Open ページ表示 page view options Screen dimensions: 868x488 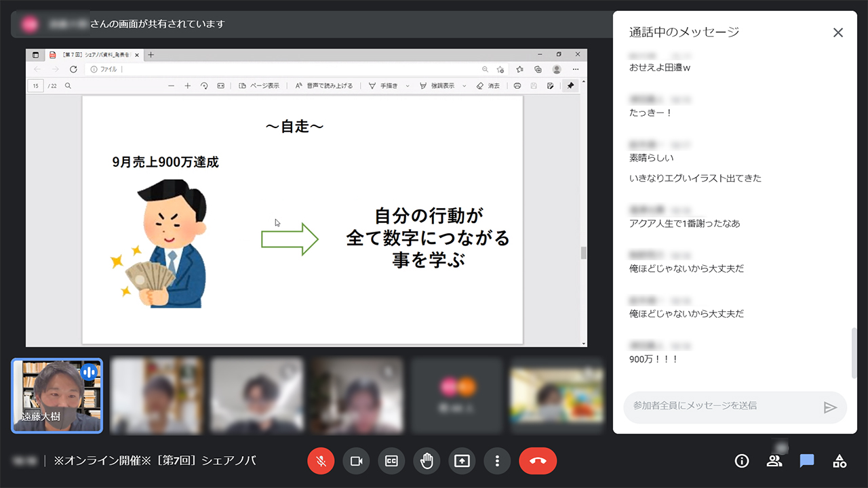[259, 86]
